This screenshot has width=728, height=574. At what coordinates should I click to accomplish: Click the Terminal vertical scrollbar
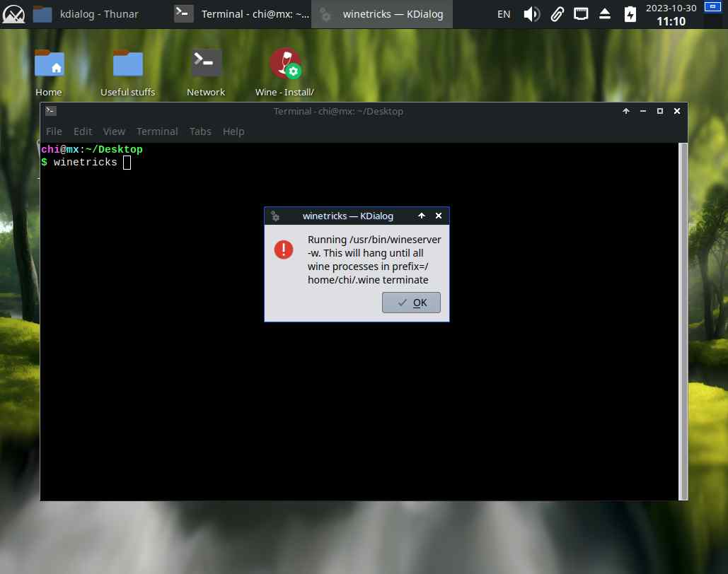pyautogui.click(x=683, y=321)
